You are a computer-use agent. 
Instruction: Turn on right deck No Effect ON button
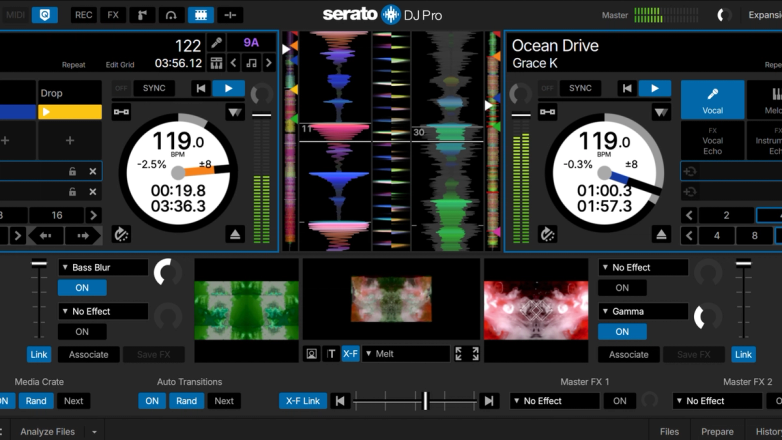point(622,288)
